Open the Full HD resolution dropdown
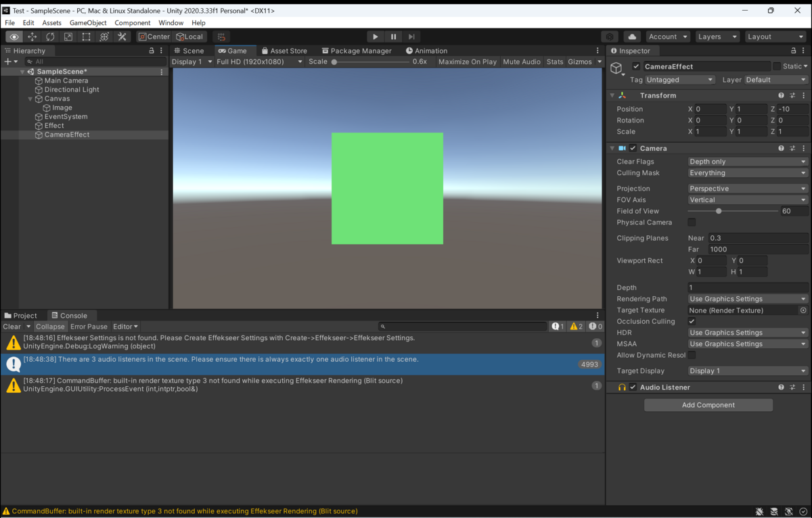Screen dimensions: 812x518 click(259, 62)
